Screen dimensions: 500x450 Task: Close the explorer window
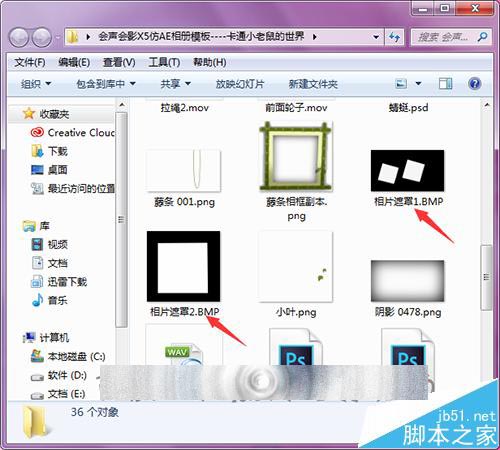475,8
